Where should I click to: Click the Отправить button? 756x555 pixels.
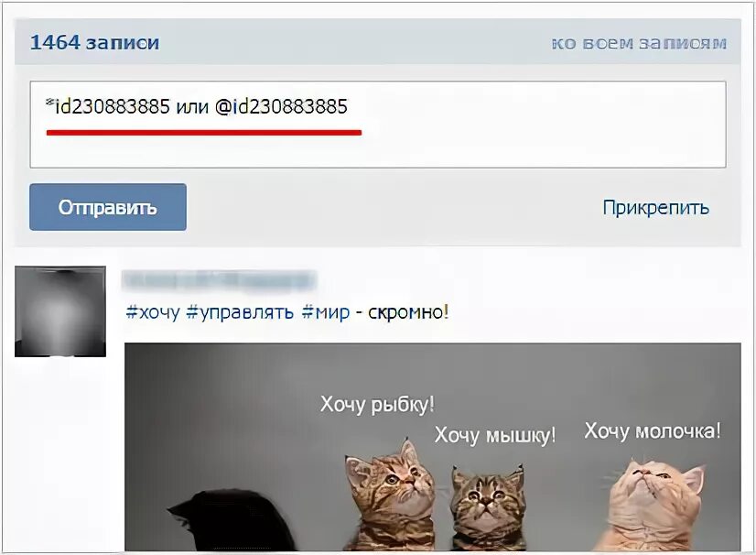108,207
